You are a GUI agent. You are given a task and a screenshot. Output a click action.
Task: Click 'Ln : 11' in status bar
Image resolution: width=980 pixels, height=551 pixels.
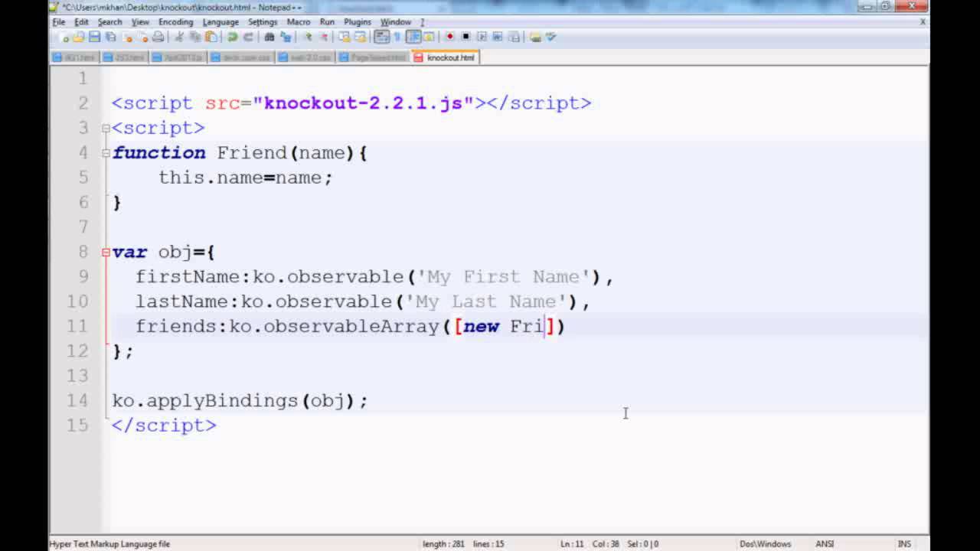click(x=572, y=544)
